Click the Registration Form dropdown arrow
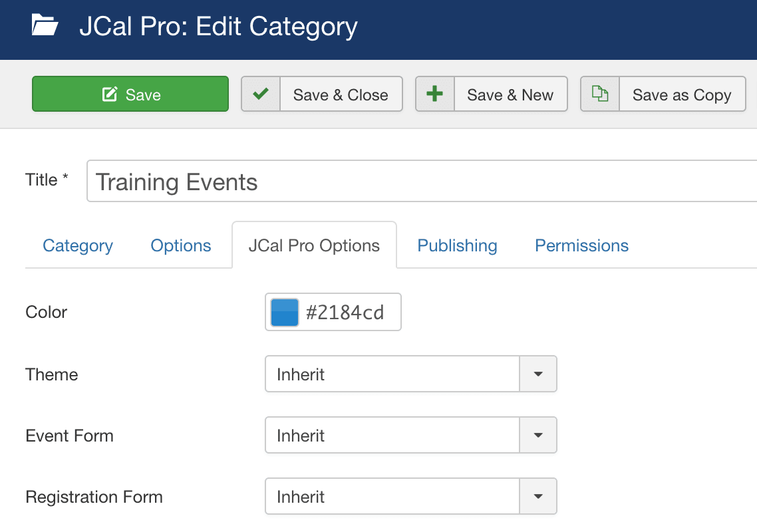Viewport: 757px width, 532px height. pos(538,496)
